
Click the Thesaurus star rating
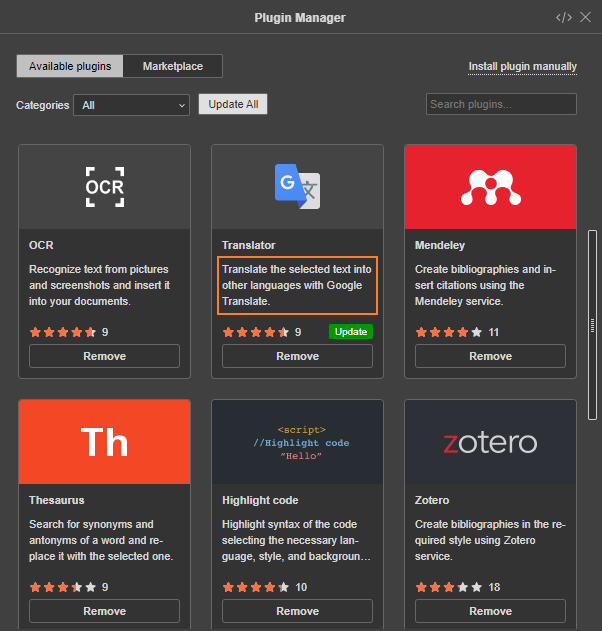[63, 587]
